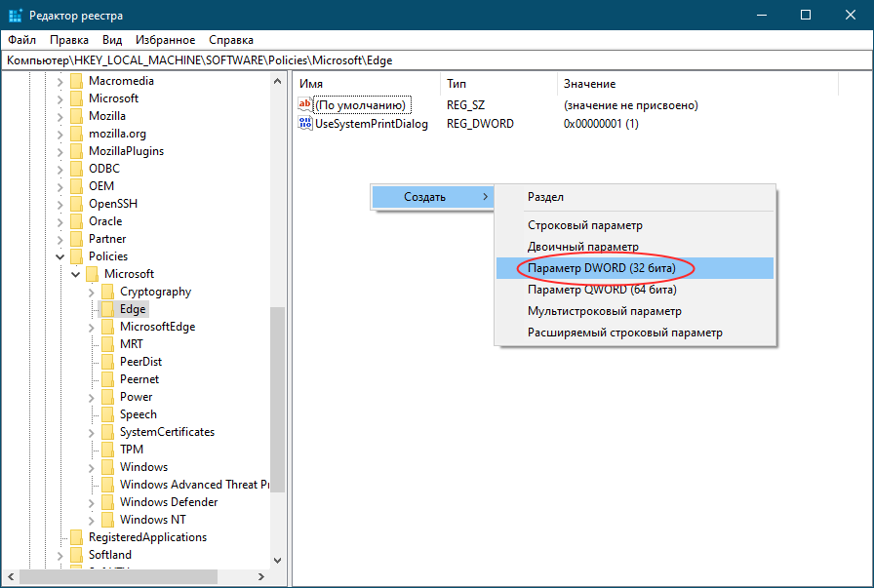Choose Двоичный параметр in the submenu
Screen dimensions: 874x588
[x=634, y=247]
